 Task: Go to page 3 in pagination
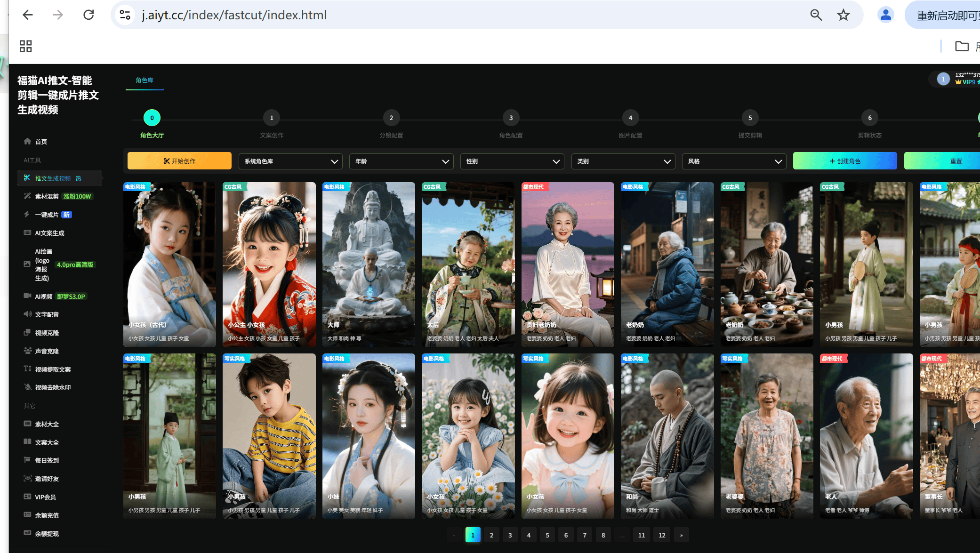(510, 535)
